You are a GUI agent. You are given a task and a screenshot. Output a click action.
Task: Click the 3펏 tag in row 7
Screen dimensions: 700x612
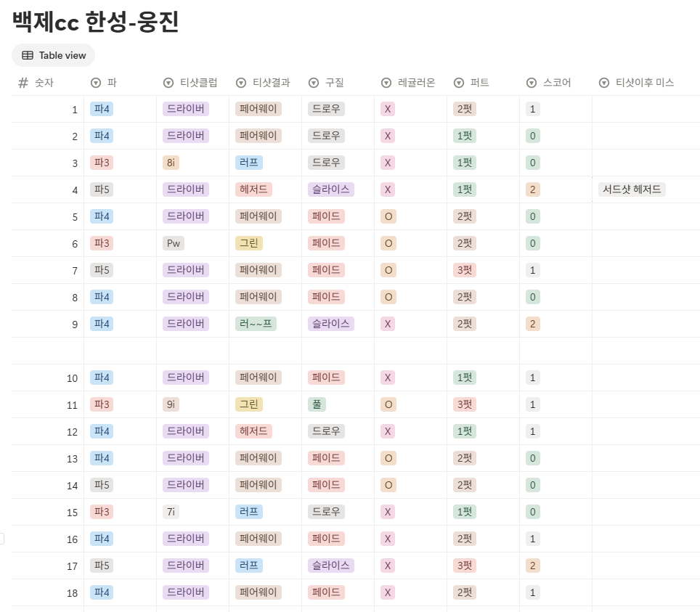(x=465, y=270)
